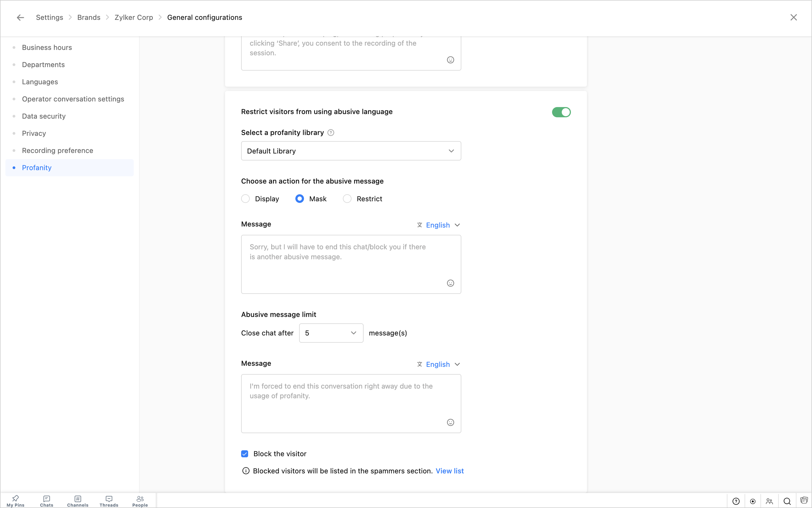This screenshot has width=812, height=508.
Task: Open English language dropdown for warning message
Action: click(438, 225)
